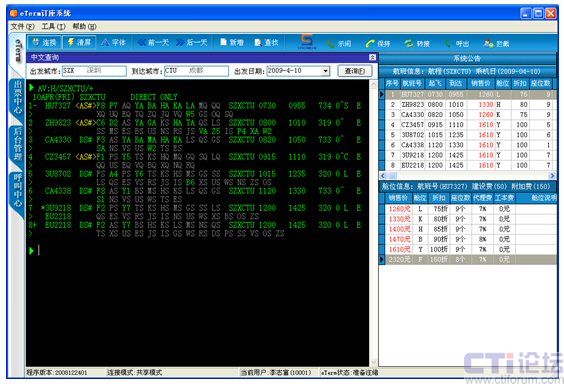Image resolution: width=564 pixels, height=384 pixels.
Task: Click the 新增 new document icon
Action: 232,43
